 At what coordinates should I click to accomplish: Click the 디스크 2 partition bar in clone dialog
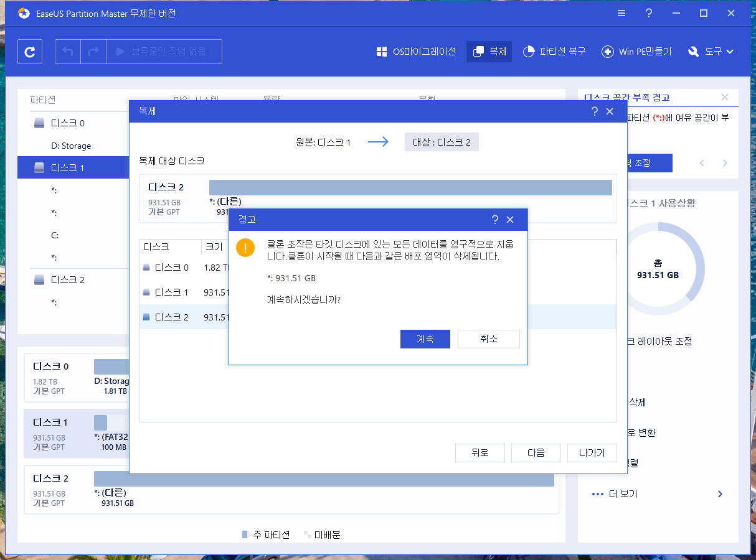(410, 188)
